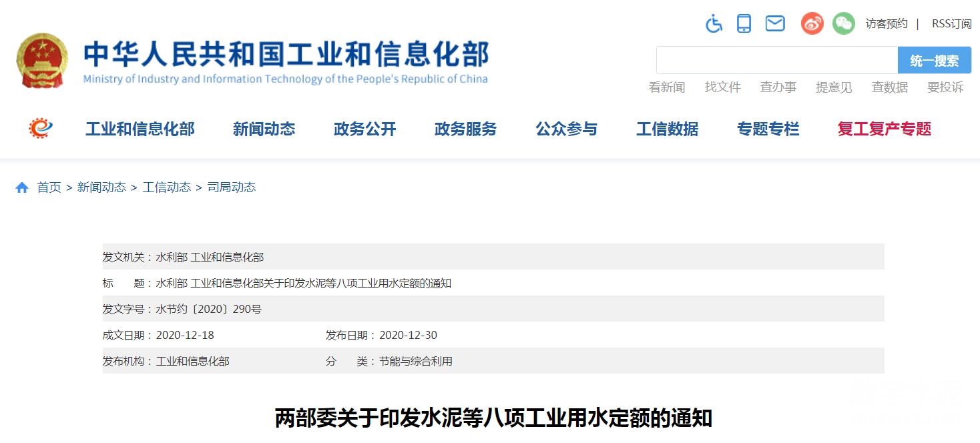980x443 pixels.
Task: Click the 查数据 quick link
Action: [x=889, y=87]
